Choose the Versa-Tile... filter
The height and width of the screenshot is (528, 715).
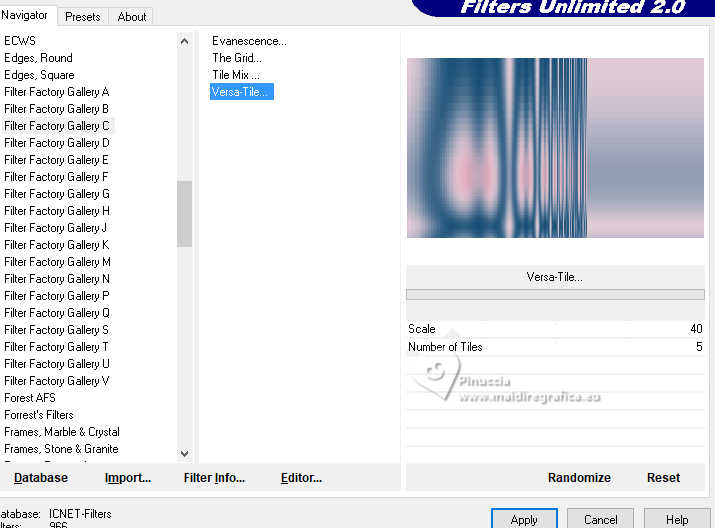coord(242,92)
